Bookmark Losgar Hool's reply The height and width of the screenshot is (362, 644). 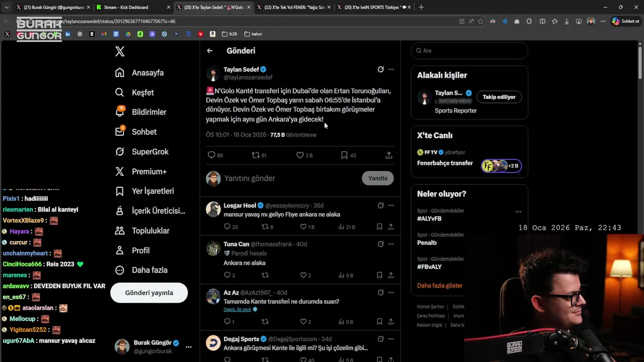point(379,227)
